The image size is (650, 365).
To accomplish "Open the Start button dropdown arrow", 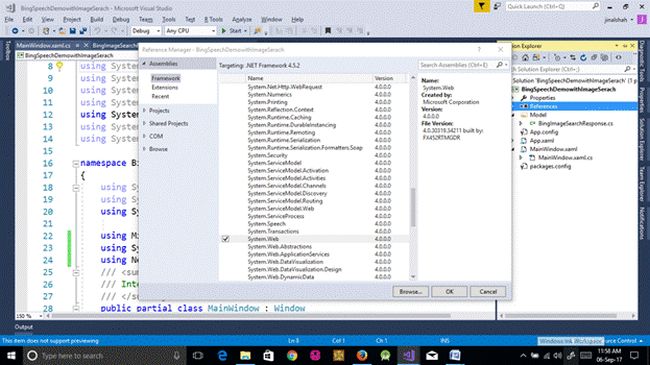I will point(245,31).
